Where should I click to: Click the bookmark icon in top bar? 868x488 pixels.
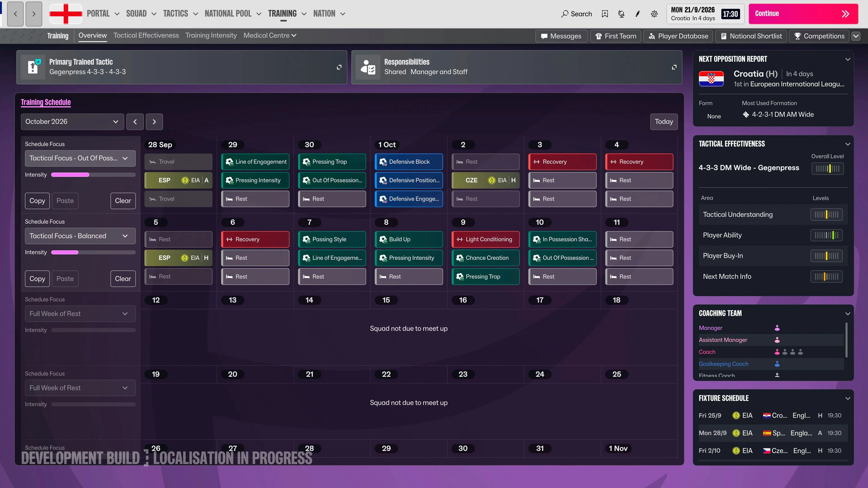[605, 14]
